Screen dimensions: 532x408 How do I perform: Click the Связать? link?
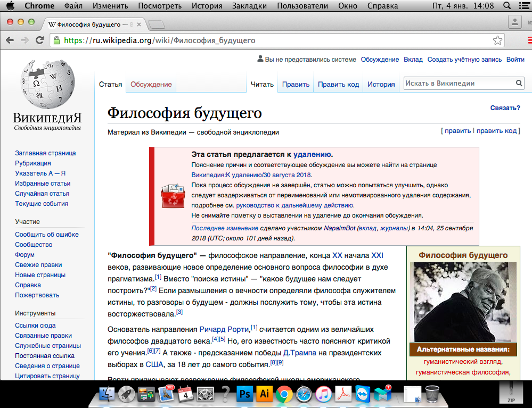pos(505,108)
